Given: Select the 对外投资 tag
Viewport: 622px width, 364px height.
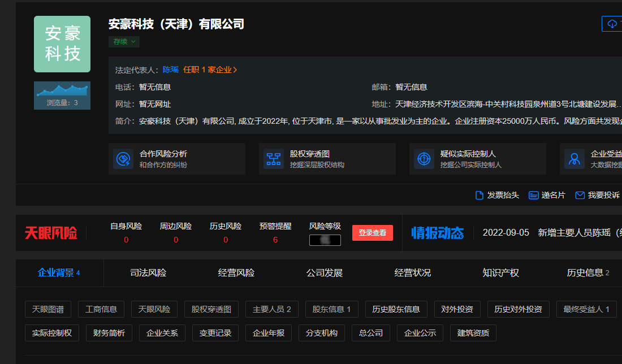Looking at the screenshot, I should tap(457, 309).
